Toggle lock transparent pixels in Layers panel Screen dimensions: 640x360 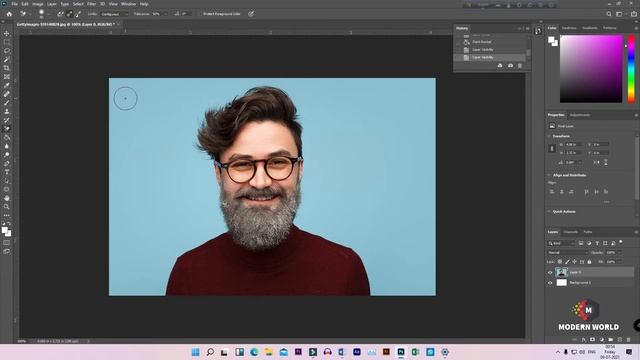pyautogui.click(x=560, y=262)
